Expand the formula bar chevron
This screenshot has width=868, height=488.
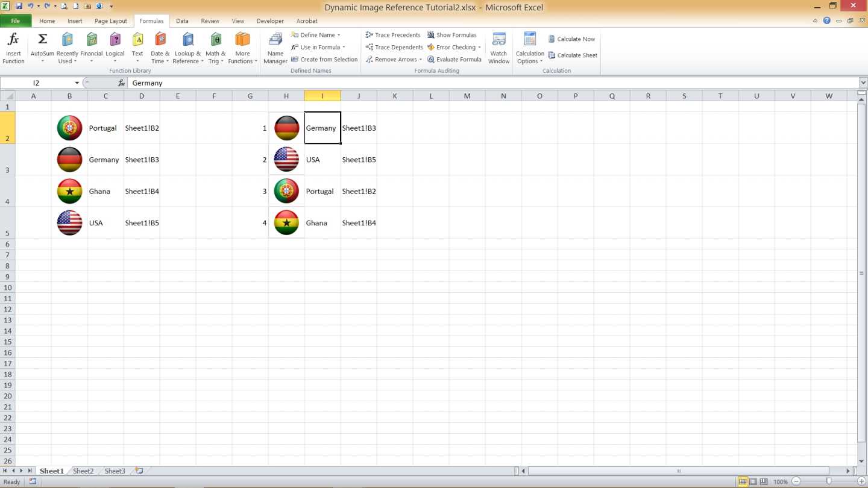point(863,83)
